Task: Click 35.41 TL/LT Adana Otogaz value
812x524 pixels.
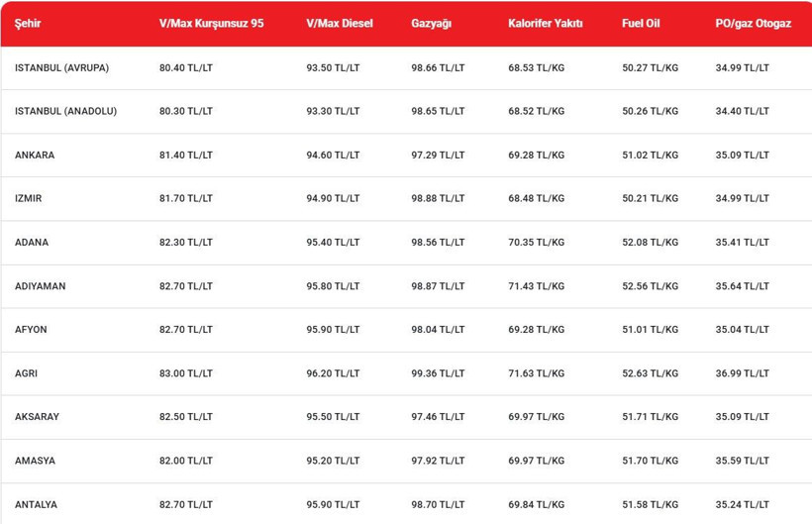Action: [x=743, y=243]
